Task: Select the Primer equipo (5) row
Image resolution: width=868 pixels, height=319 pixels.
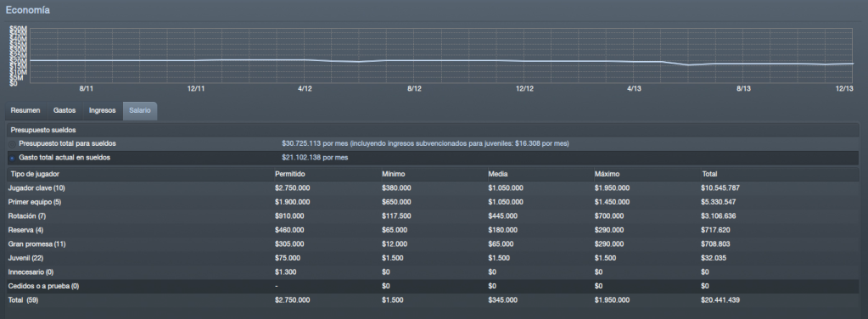Action: 433,202
